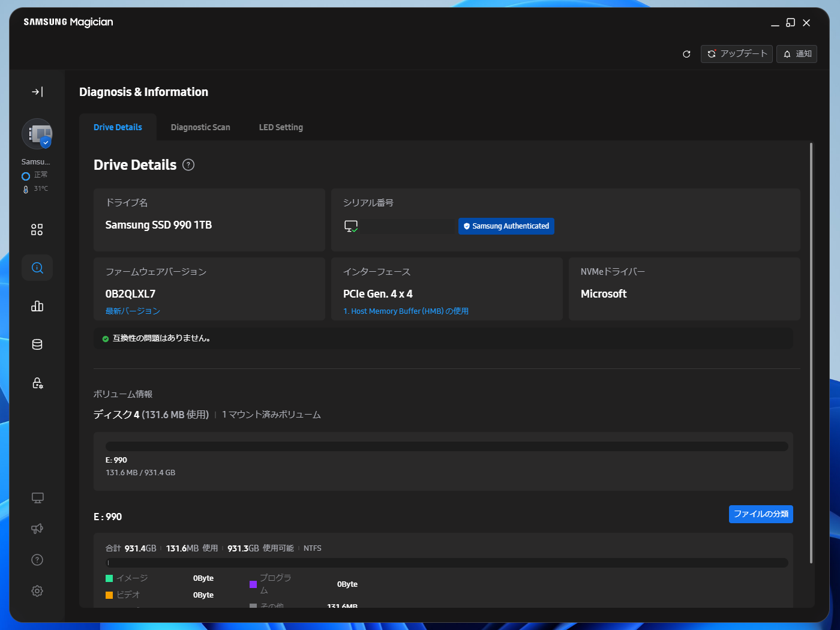Open the help question mark sidebar icon
The height and width of the screenshot is (630, 840).
pos(37,560)
